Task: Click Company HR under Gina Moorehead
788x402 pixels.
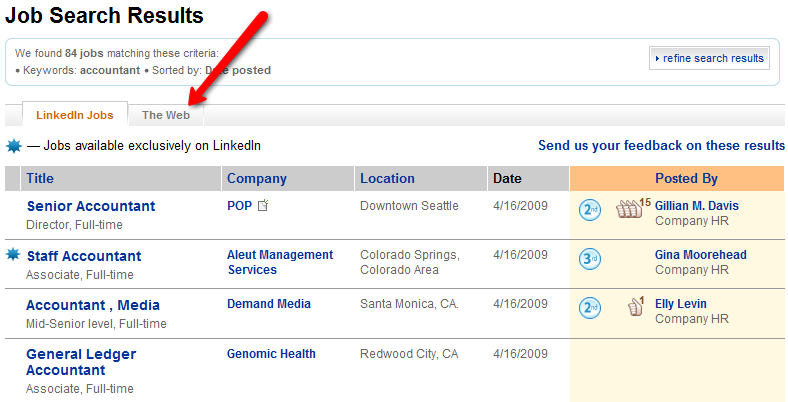Action: pos(692,270)
